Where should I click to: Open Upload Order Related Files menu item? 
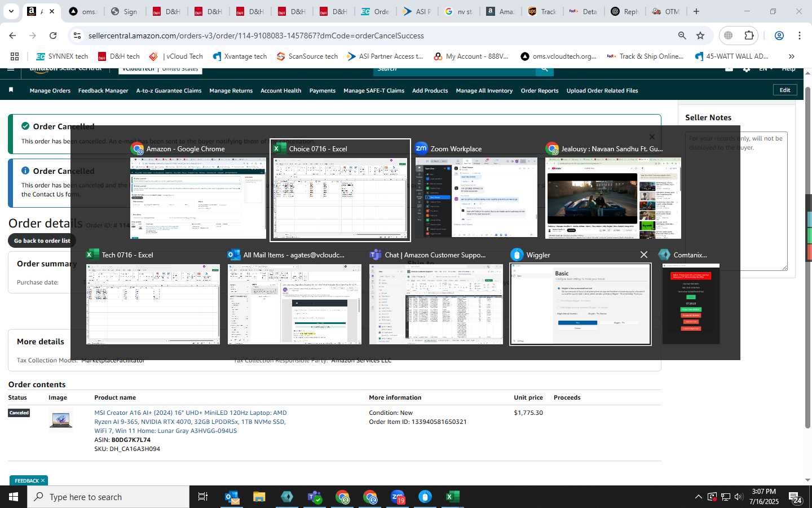(602, 90)
